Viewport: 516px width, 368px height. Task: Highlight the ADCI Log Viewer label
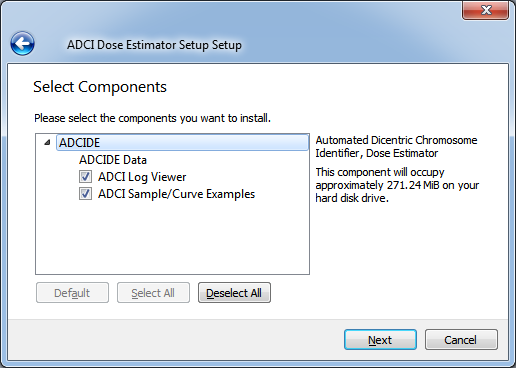[x=142, y=177]
